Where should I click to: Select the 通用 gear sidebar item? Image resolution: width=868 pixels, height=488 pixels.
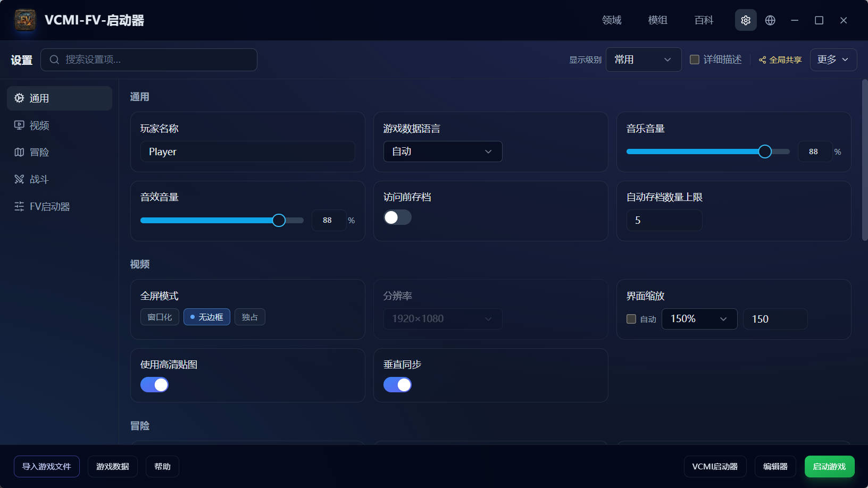click(60, 98)
